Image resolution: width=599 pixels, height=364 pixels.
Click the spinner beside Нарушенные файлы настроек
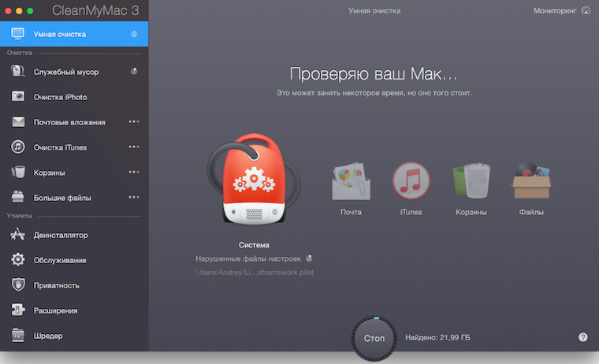pos(309,258)
